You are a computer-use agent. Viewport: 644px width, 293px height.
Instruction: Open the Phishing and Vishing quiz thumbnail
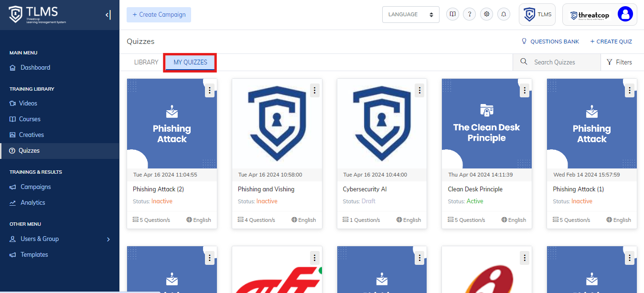click(277, 124)
